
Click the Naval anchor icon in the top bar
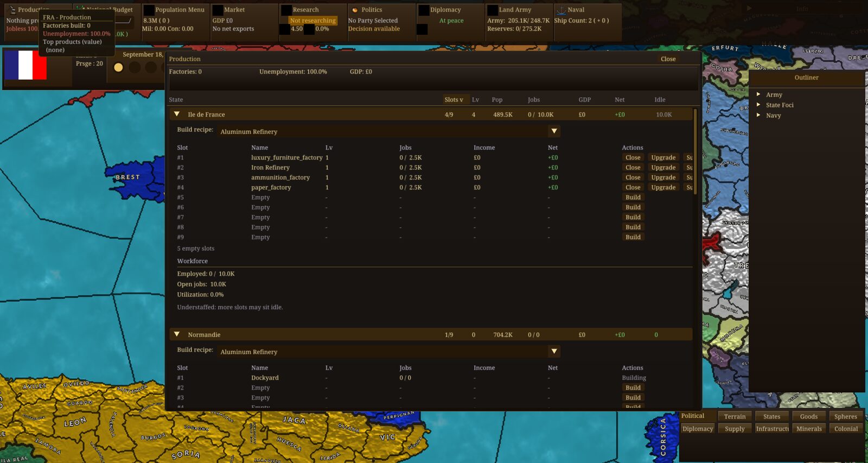(561, 10)
